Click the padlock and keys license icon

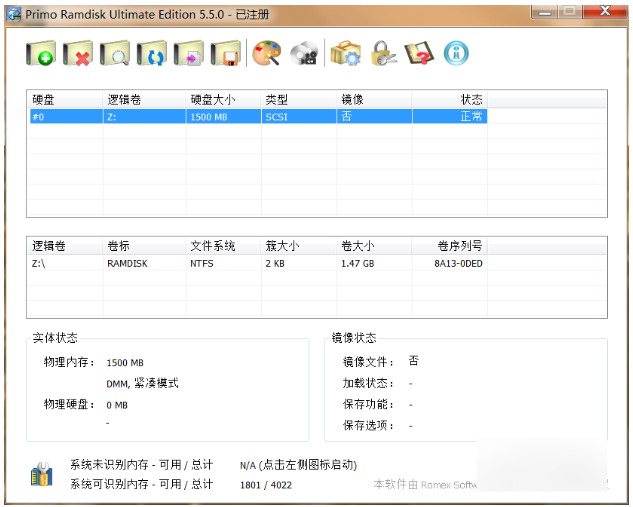click(x=383, y=53)
